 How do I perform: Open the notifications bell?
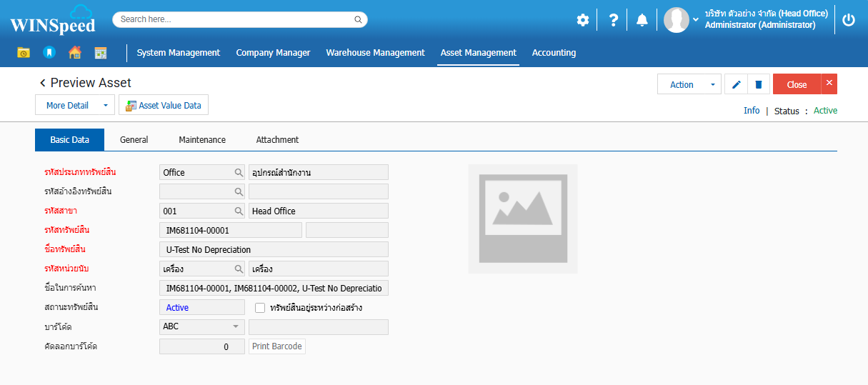[x=642, y=20]
